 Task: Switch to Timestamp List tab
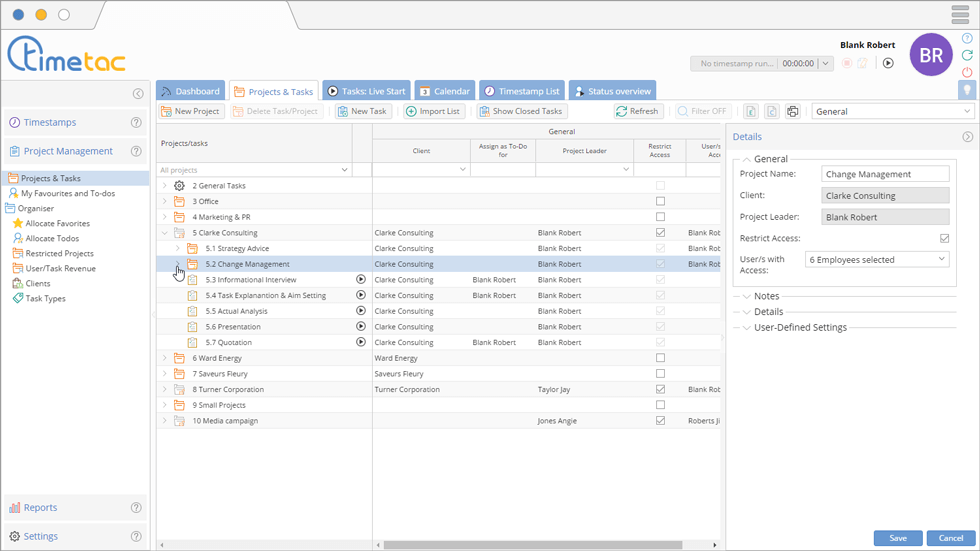(522, 91)
